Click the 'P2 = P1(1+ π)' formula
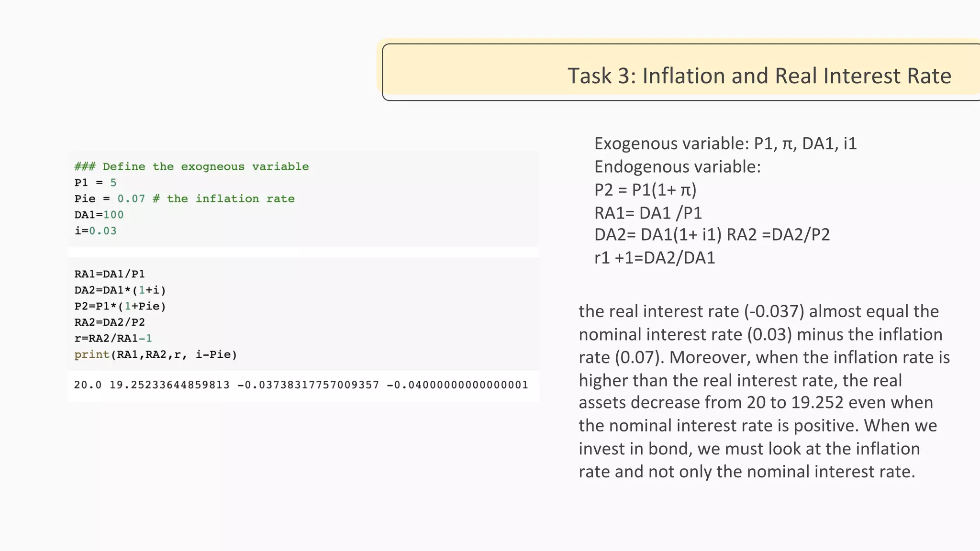980x551 pixels. click(645, 190)
